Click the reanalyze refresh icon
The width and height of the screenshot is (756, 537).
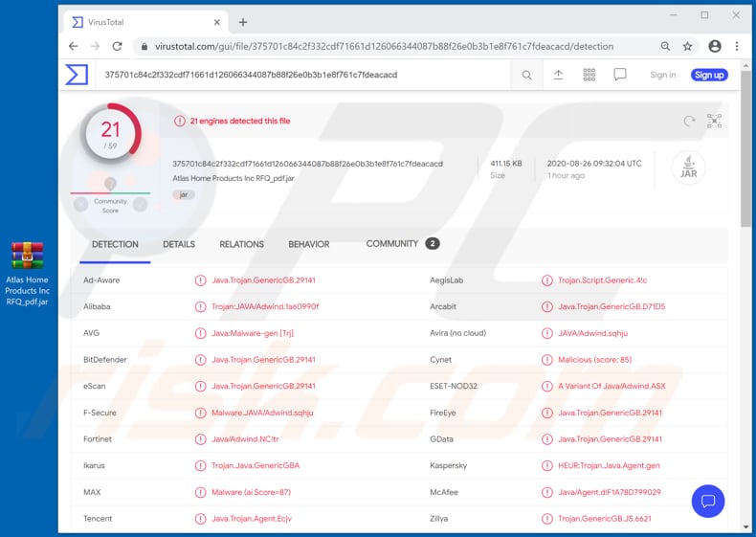(x=689, y=121)
